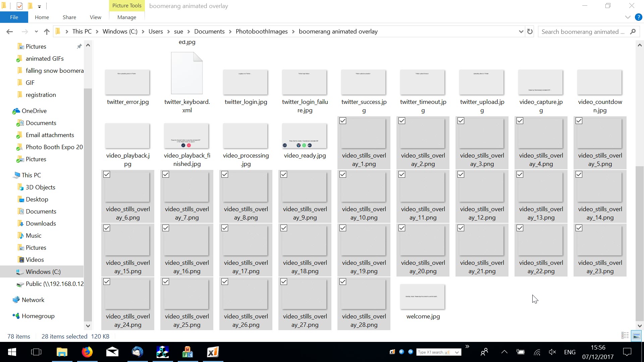Open recent locations dropdown arrow
This screenshot has width=644, height=362.
click(36, 32)
